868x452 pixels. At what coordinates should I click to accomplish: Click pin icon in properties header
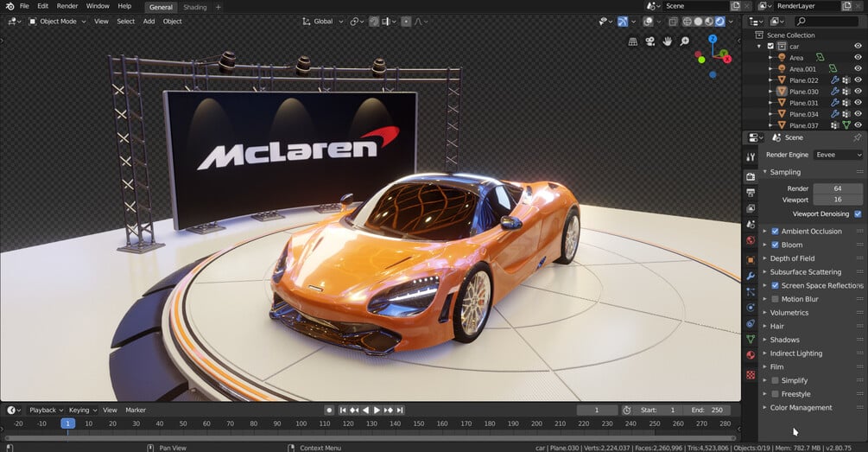tap(858, 137)
